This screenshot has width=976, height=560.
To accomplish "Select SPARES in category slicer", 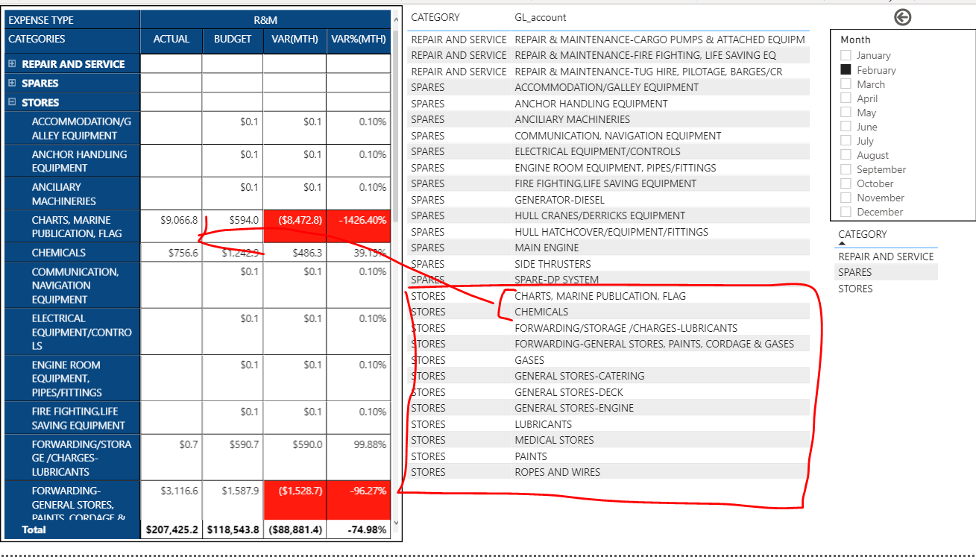I will point(886,272).
